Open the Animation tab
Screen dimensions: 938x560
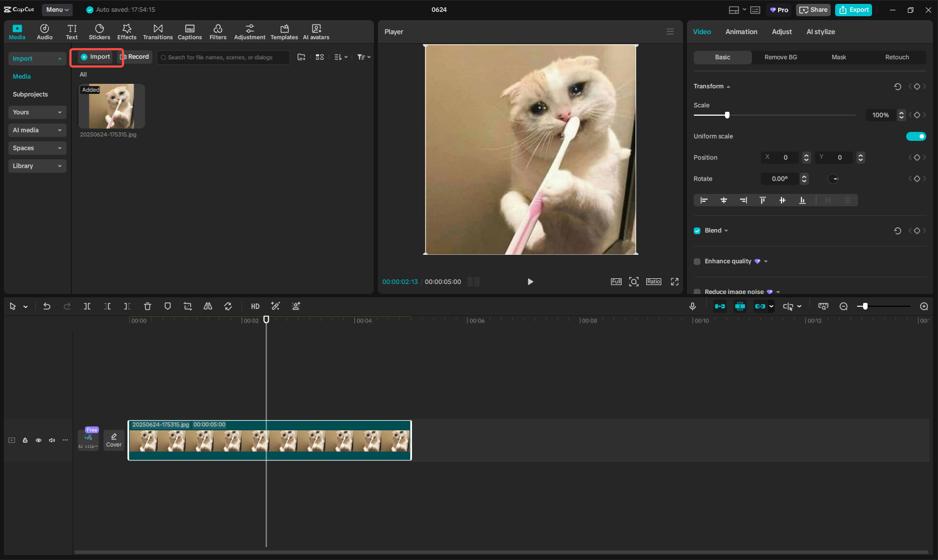(741, 32)
